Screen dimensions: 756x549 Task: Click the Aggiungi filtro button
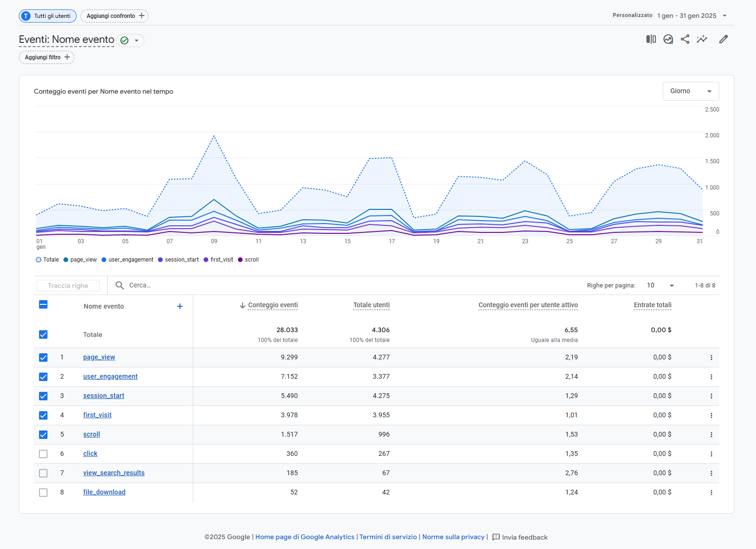[47, 57]
